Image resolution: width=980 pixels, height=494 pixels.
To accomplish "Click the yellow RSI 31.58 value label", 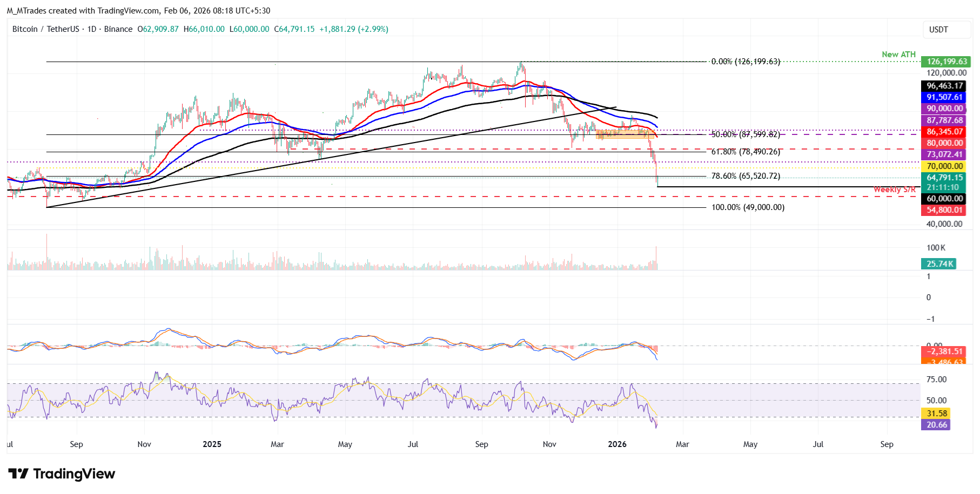I will 936,414.
